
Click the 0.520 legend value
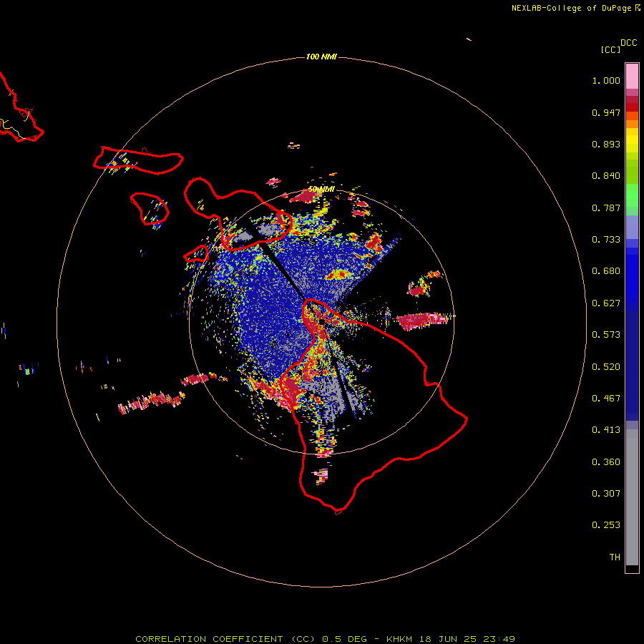606,367
